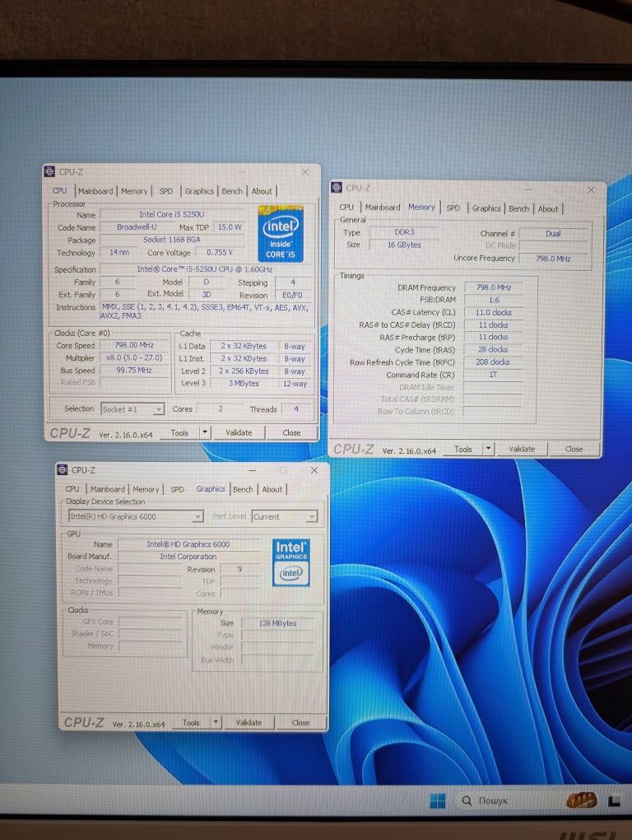Close the Graphics CPU-Z window with X
The width and height of the screenshot is (632, 840).
(314, 470)
